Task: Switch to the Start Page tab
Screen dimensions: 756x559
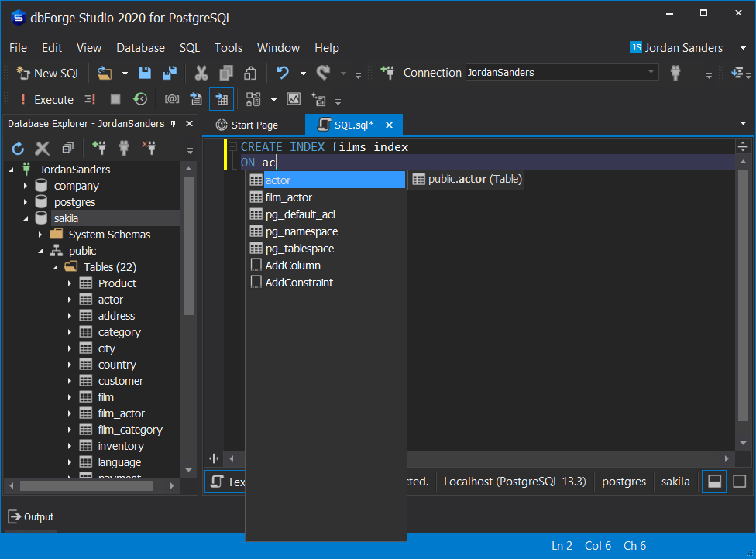Action: (247, 125)
